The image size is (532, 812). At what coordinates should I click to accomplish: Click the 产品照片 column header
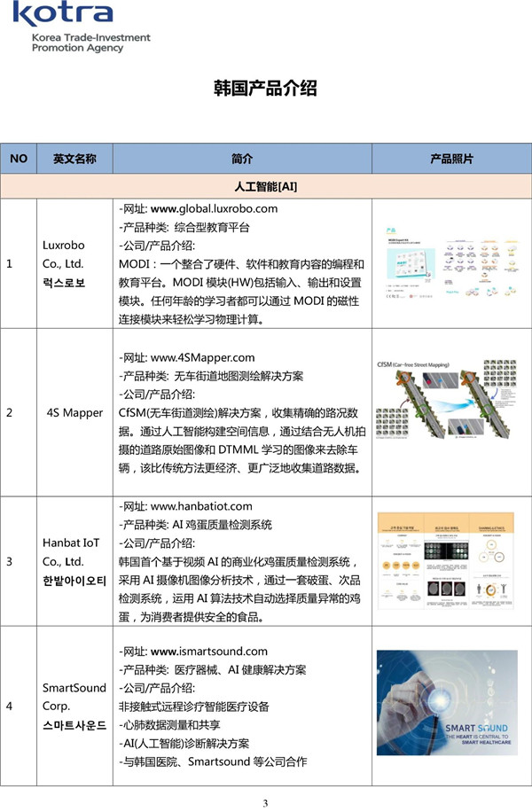pos(451,159)
